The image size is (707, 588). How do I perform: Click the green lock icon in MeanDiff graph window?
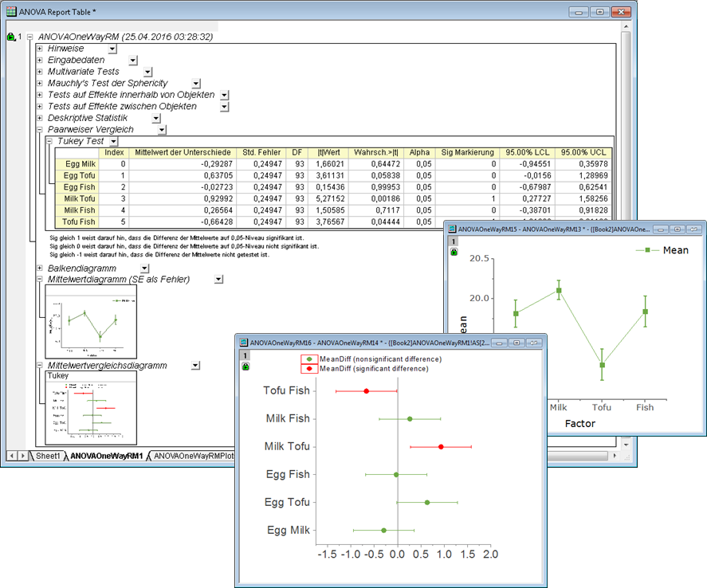(245, 367)
